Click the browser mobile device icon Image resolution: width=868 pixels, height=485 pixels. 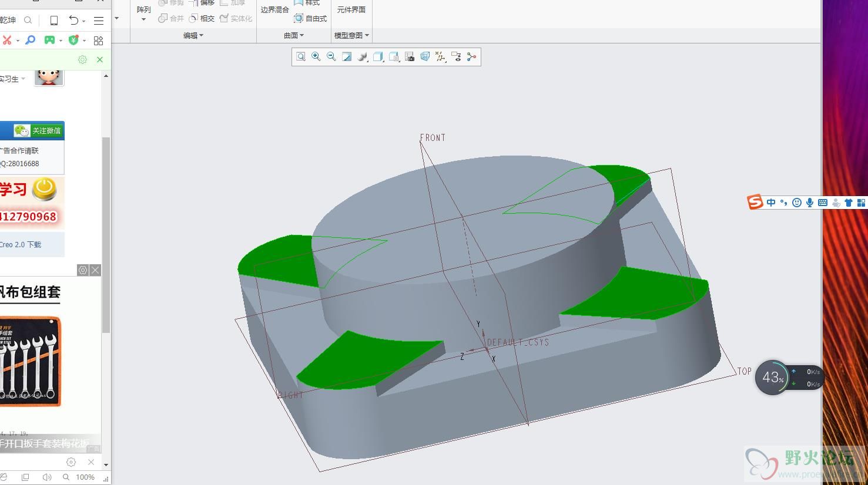click(x=53, y=21)
